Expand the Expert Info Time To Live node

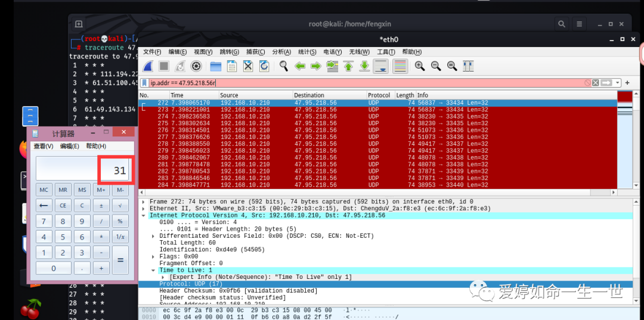tap(163, 277)
